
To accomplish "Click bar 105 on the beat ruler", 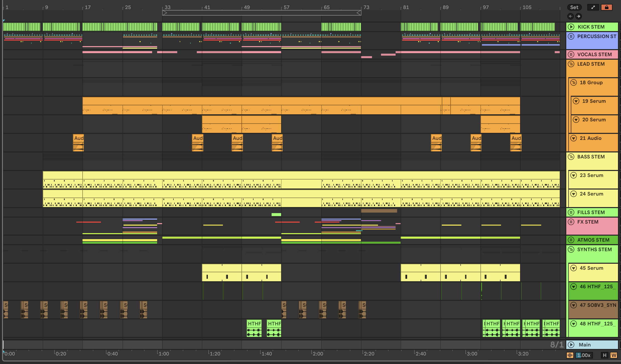I will tap(527, 7).
